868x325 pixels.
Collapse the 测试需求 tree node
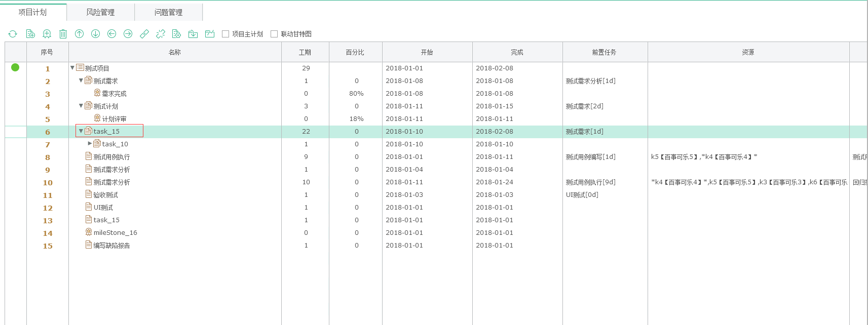coord(81,80)
